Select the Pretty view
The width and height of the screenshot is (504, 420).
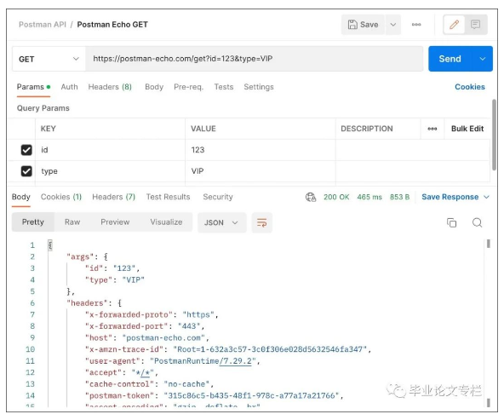(33, 222)
